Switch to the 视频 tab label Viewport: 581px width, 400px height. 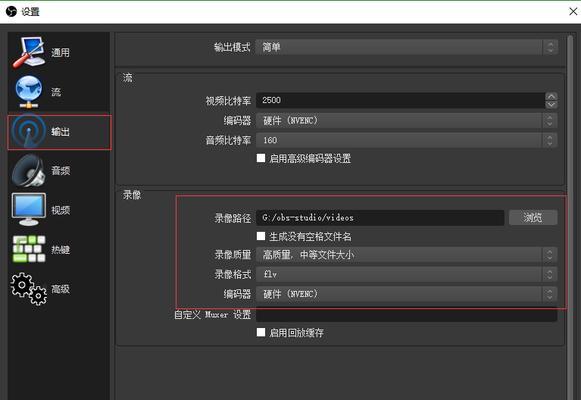pyautogui.click(x=60, y=210)
